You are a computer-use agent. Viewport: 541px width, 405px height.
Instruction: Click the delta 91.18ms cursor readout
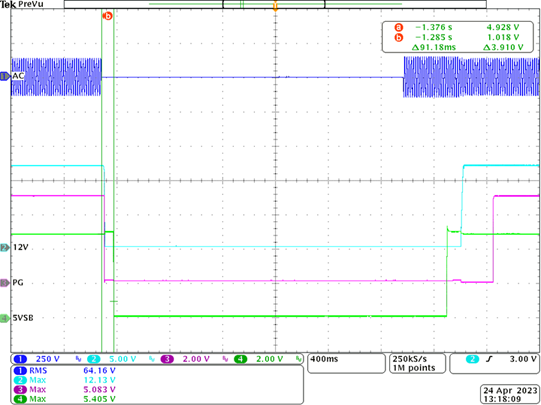pos(434,47)
